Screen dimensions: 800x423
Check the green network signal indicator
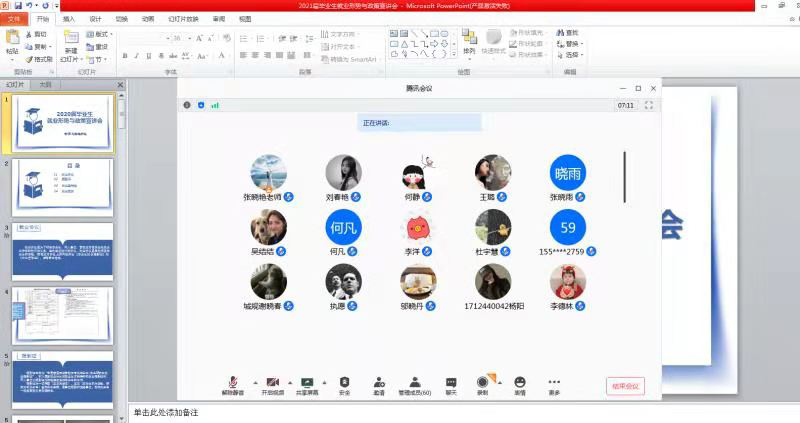pos(215,105)
